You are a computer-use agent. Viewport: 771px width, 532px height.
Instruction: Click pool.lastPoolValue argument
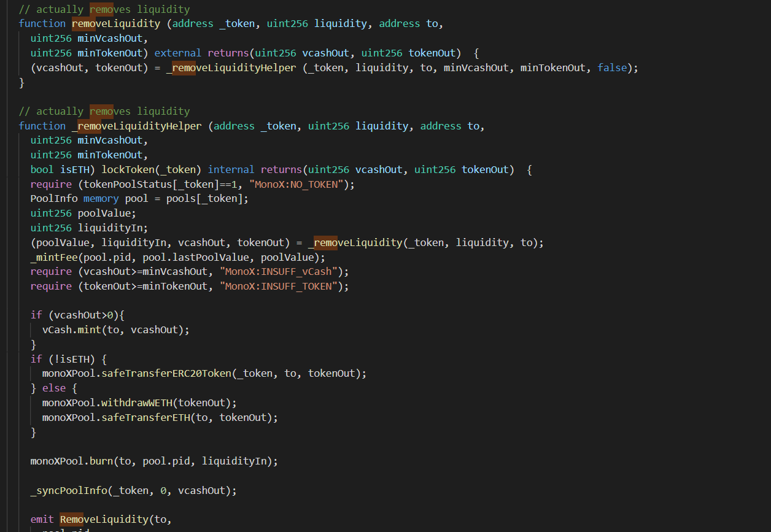(199, 258)
